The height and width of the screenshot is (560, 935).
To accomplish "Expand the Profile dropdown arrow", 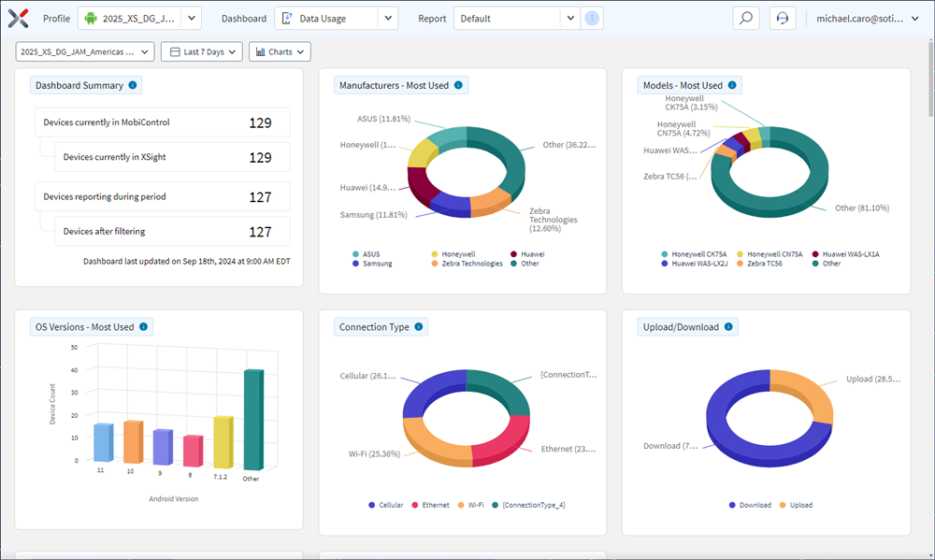I will 192,19.
